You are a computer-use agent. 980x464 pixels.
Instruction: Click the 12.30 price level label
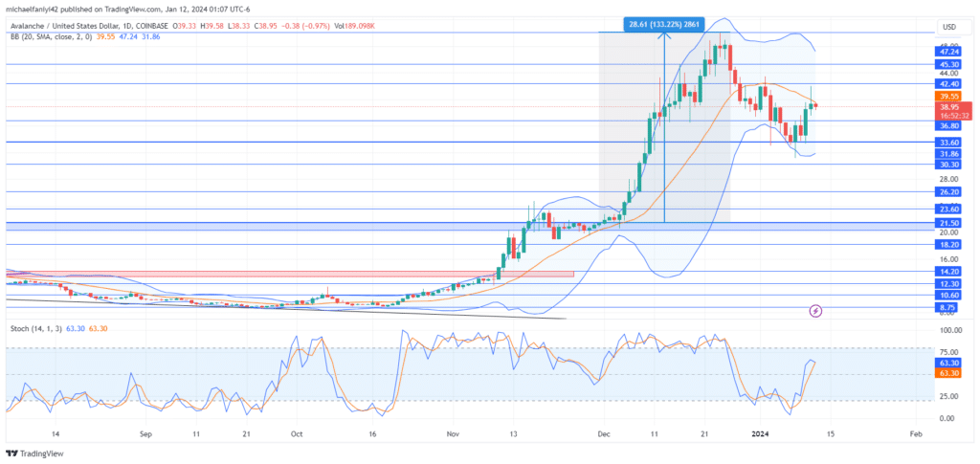pyautogui.click(x=949, y=283)
